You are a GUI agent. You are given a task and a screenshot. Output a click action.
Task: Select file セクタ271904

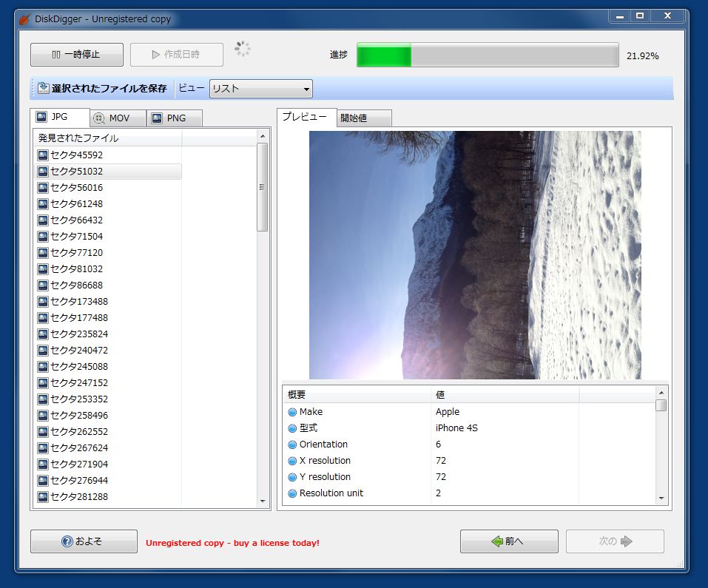[x=108, y=464]
